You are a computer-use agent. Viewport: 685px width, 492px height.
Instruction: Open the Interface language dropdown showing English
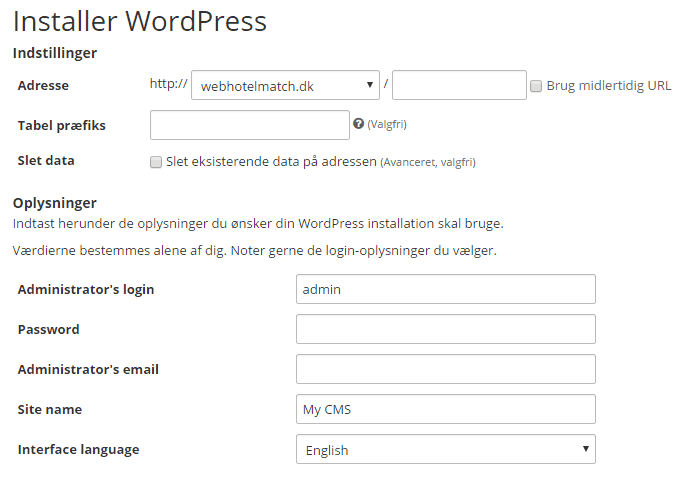tap(446, 449)
